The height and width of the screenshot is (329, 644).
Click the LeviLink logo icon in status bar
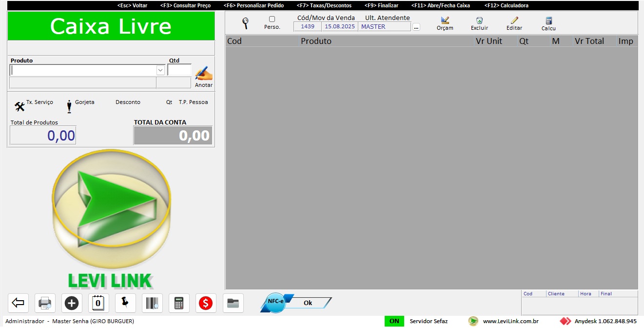click(x=473, y=321)
